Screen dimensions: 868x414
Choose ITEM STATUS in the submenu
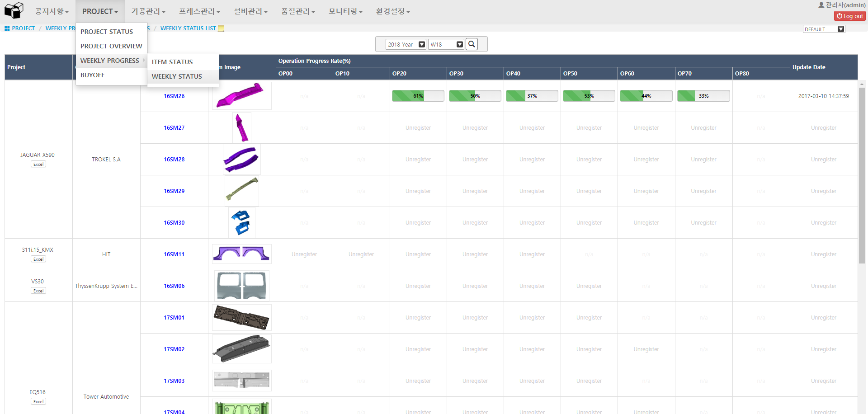tap(172, 62)
